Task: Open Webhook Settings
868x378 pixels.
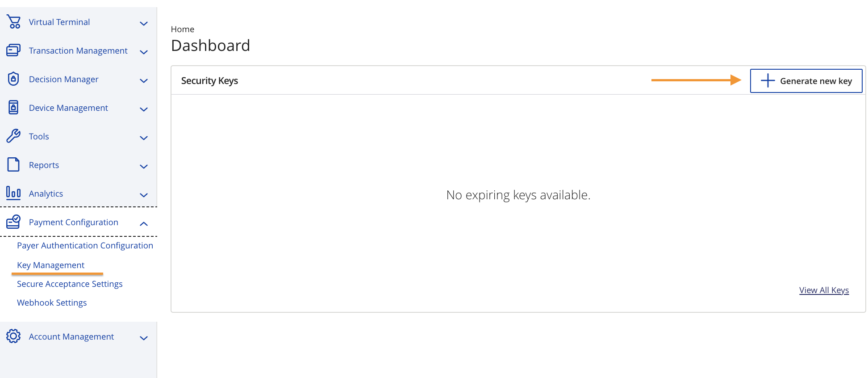Action: coord(52,302)
